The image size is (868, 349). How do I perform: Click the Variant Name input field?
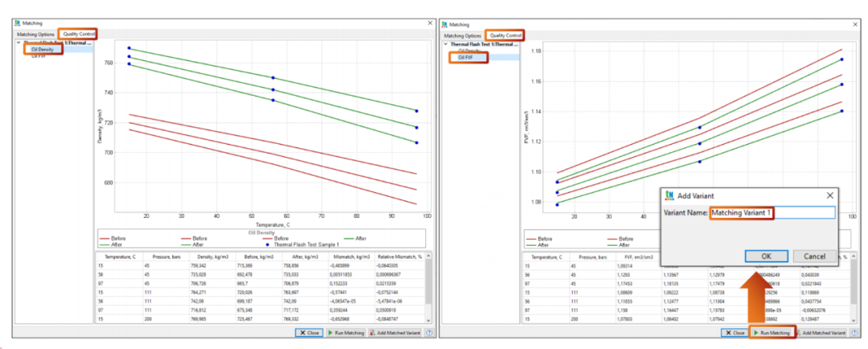pos(772,213)
